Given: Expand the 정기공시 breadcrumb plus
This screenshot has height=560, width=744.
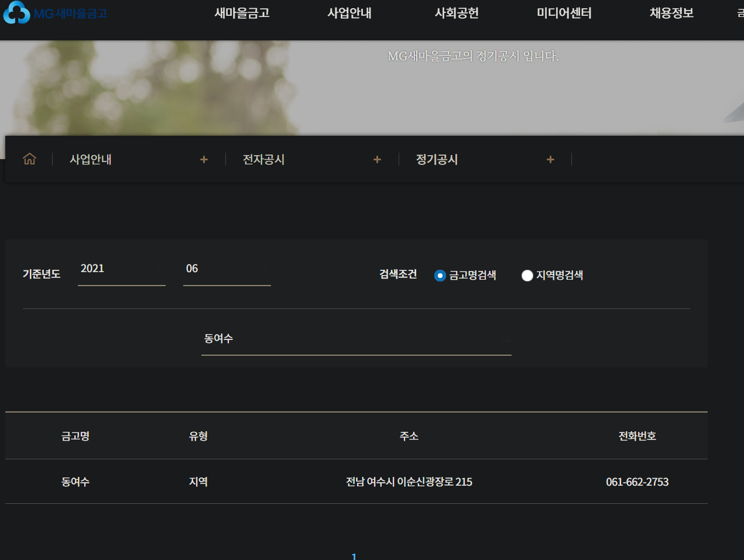Looking at the screenshot, I should pyautogui.click(x=550, y=159).
